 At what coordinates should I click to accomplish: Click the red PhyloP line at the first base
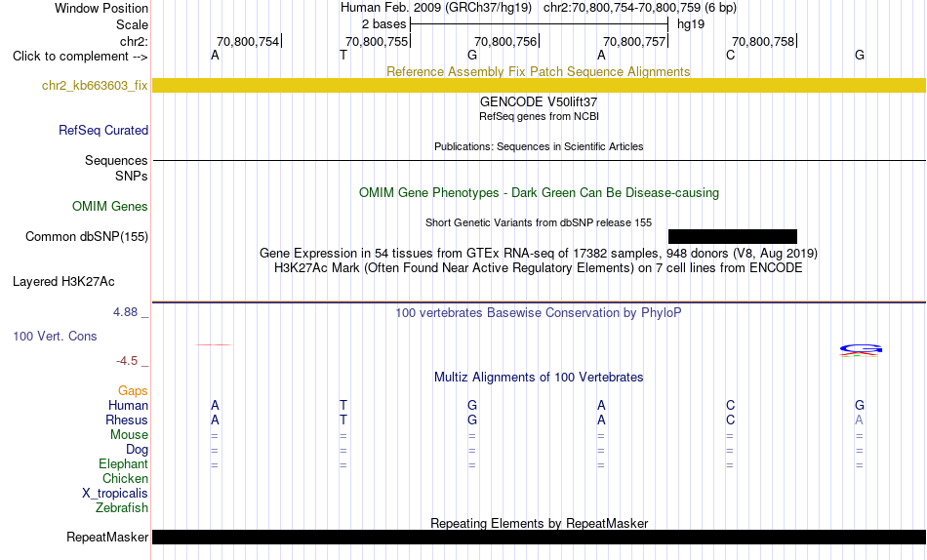214,344
